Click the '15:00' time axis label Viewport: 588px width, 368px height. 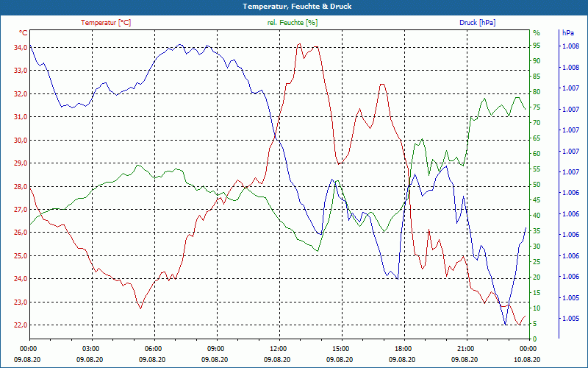340,348
